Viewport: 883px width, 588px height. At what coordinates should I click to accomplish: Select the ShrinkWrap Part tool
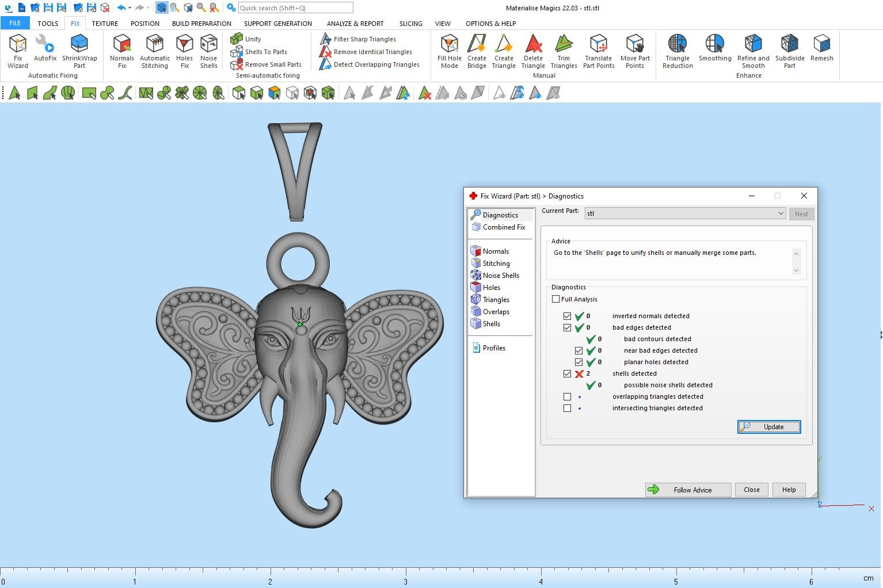click(79, 51)
